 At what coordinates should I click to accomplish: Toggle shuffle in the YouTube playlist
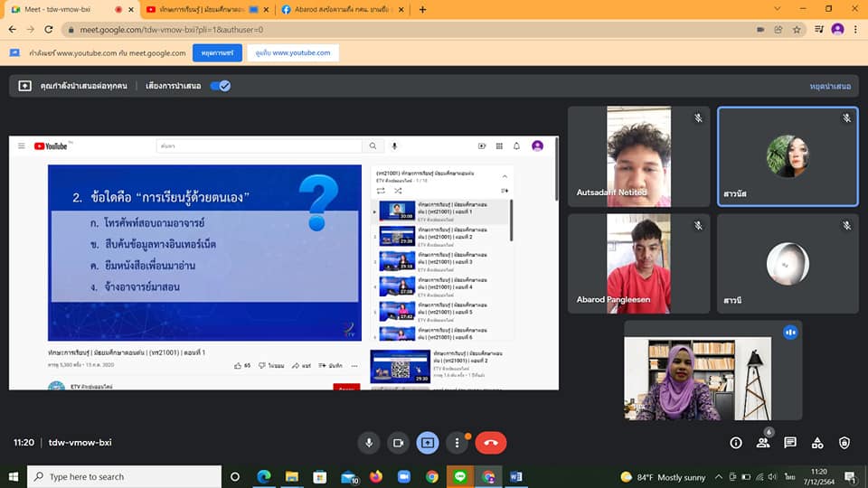pos(399,191)
